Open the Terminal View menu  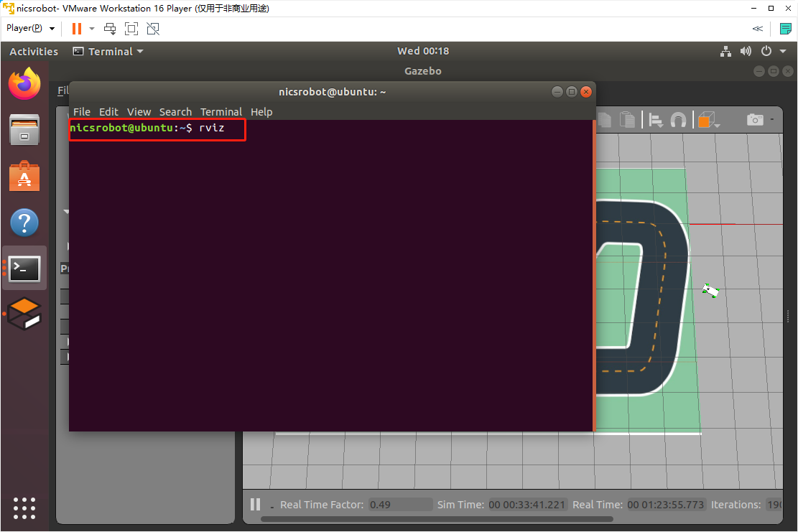[139, 112]
